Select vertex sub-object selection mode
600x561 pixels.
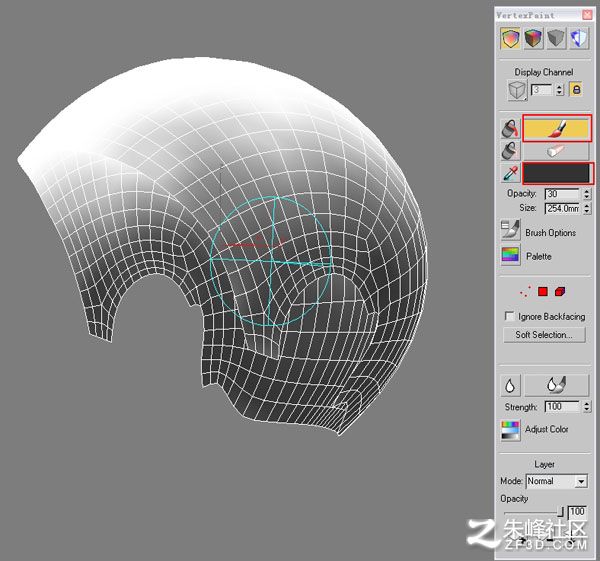tap(525, 292)
